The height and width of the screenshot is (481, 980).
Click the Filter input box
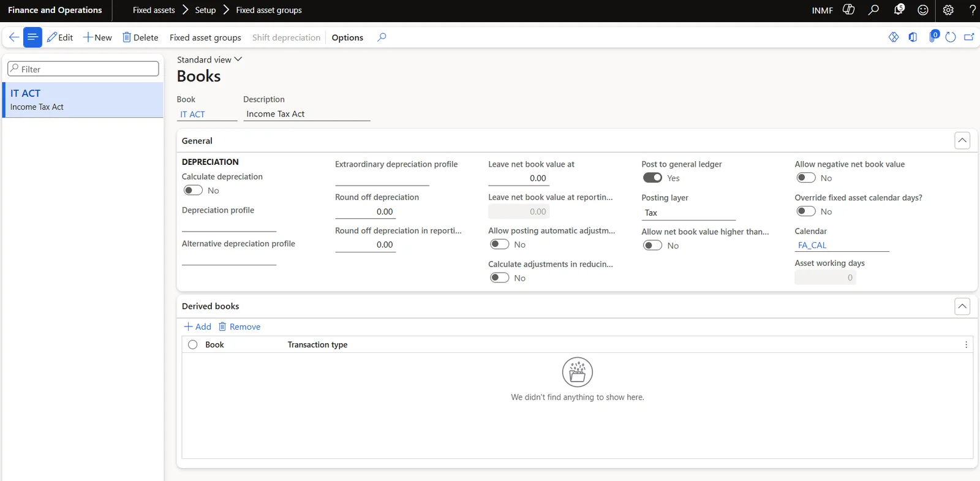point(83,69)
